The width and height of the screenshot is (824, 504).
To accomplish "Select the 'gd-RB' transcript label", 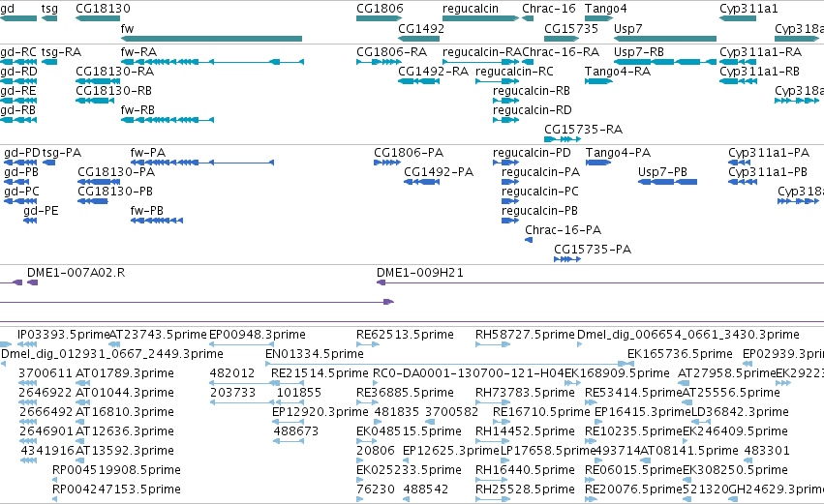I will pos(17,109).
